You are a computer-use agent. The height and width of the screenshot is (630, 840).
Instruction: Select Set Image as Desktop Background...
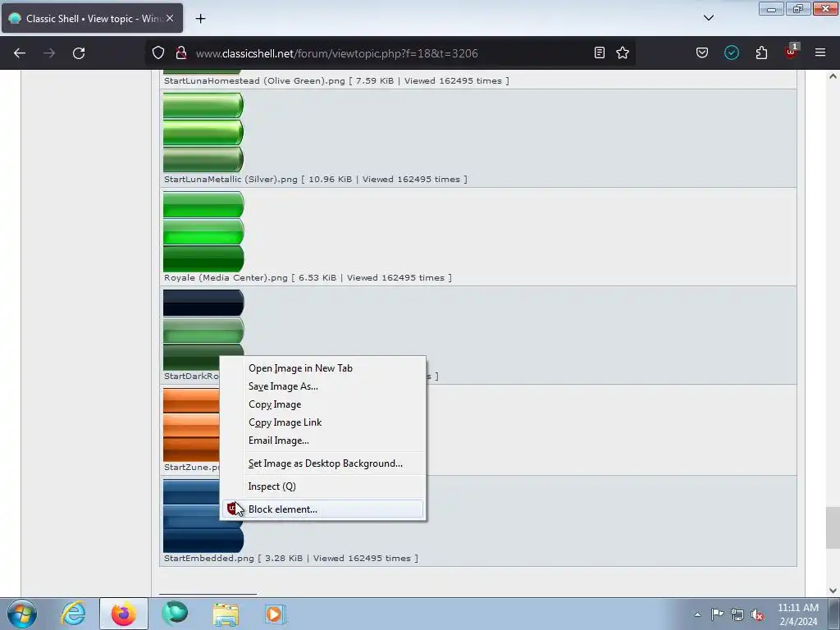tap(325, 464)
